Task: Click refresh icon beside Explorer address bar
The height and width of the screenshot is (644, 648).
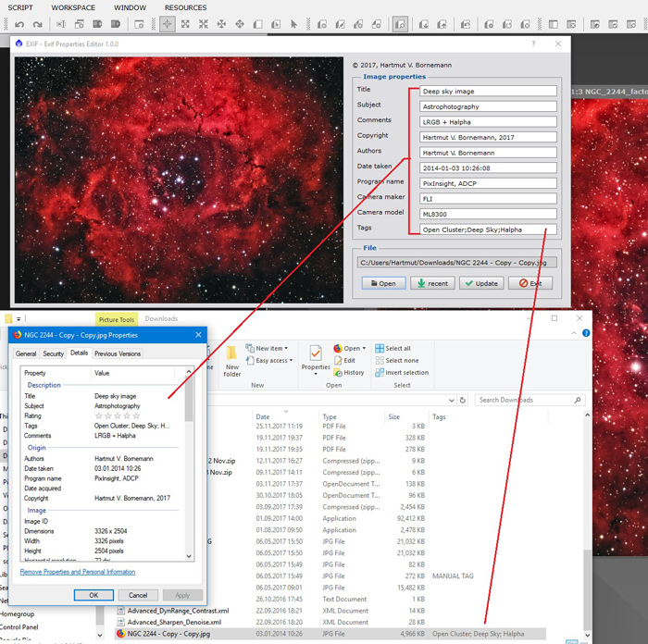Action: click(463, 400)
